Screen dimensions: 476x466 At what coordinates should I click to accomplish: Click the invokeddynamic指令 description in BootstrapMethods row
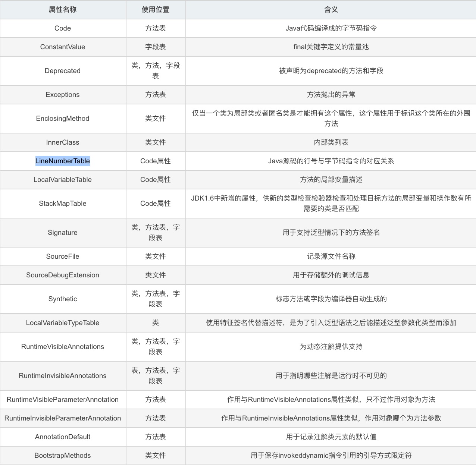[x=331, y=456]
